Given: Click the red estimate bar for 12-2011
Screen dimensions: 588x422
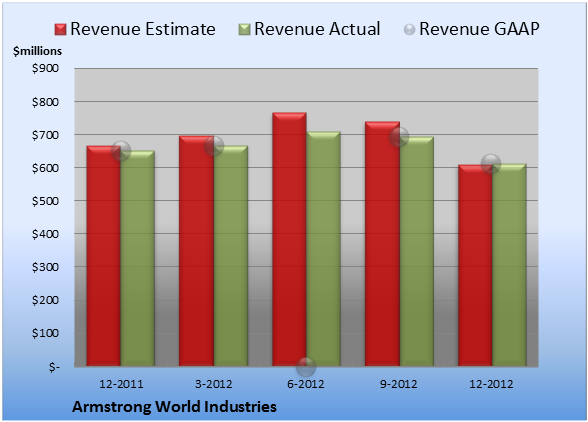Looking at the screenshot, I should click(104, 256).
